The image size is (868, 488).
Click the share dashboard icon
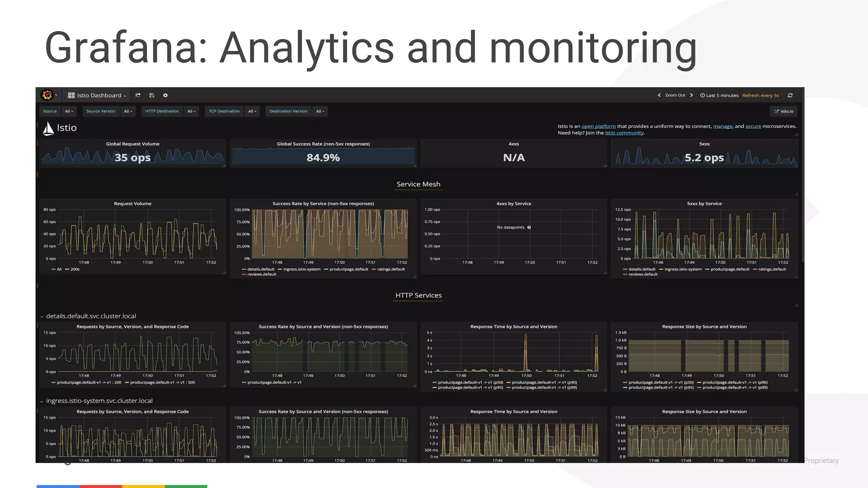click(138, 95)
